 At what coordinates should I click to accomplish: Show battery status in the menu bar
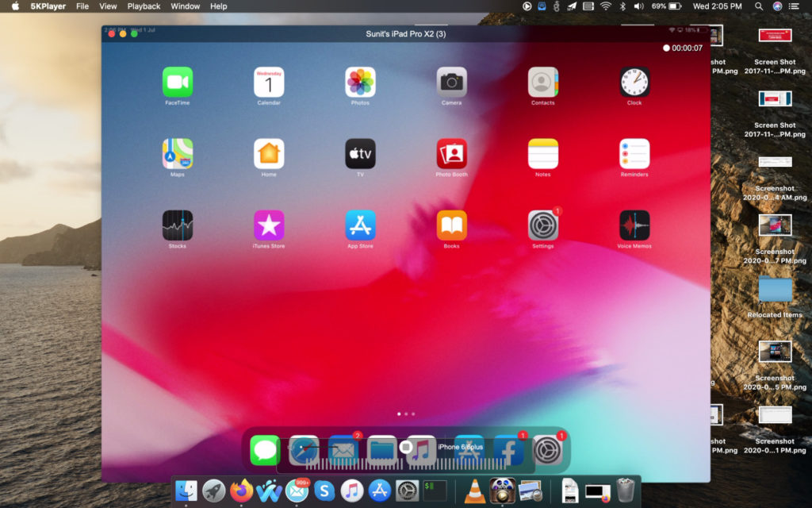[666, 6]
